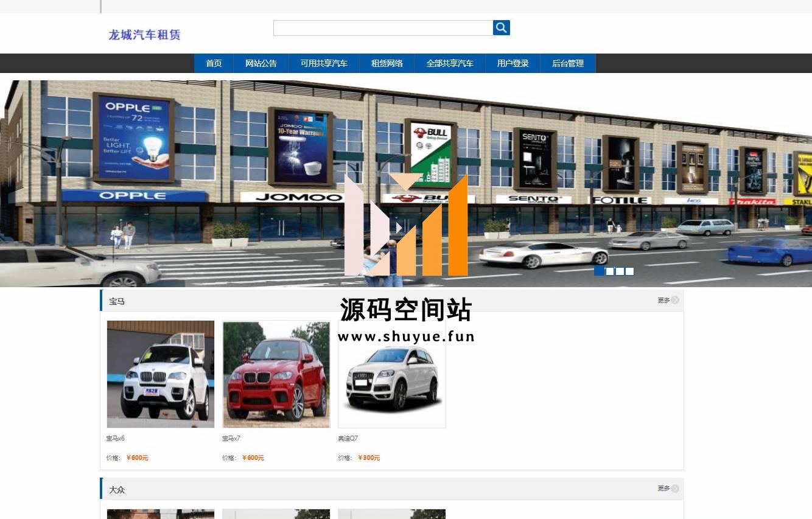Screen dimensions: 812x519
Task: Open the 奥迪Q7 car thumbnail
Action: (x=392, y=374)
